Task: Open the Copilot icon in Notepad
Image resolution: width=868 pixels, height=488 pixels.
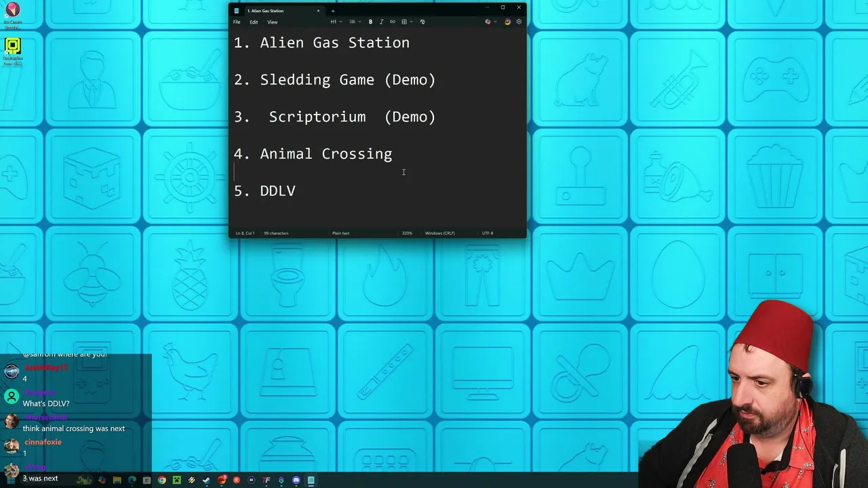Action: tap(488, 22)
